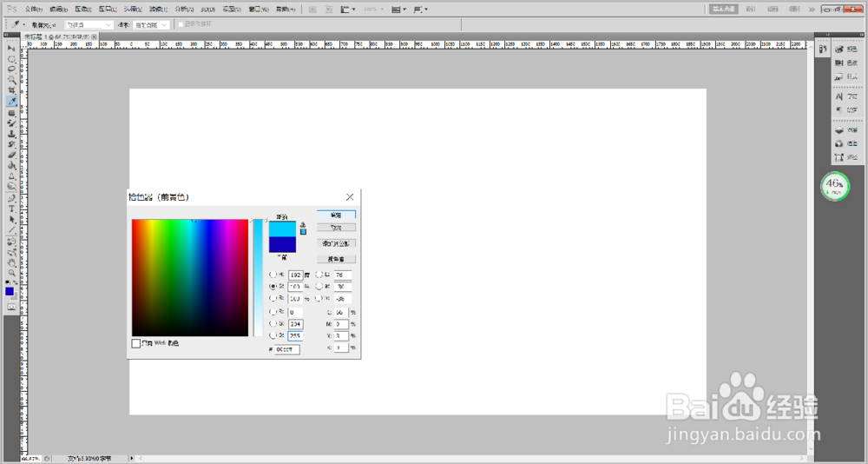
Task: Click the vertical color slider strip
Action: point(258,278)
